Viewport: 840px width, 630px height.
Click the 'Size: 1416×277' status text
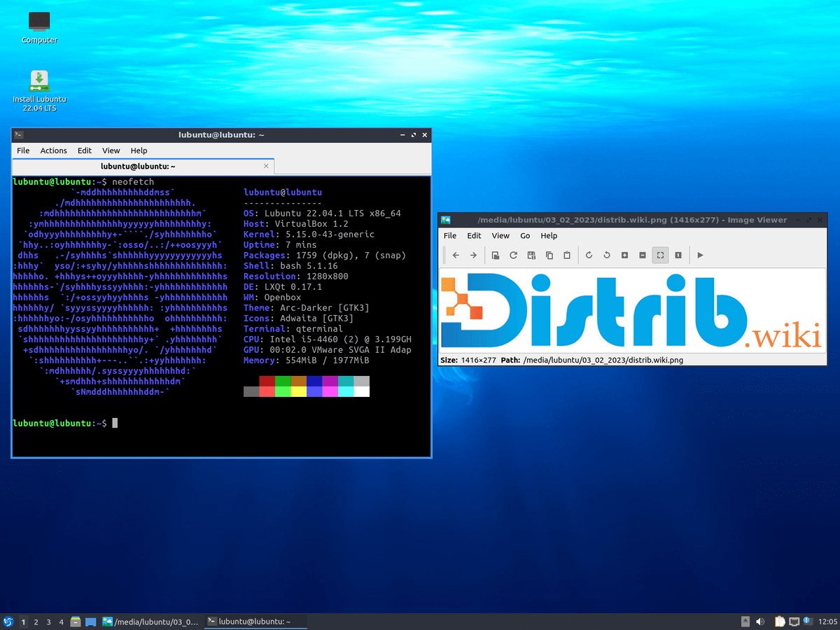(x=468, y=360)
